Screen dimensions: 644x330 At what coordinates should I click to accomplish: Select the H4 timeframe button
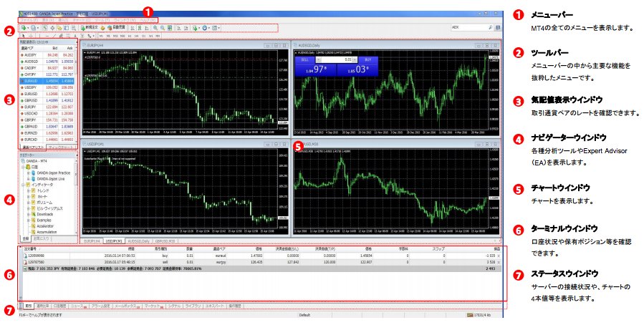click(x=136, y=36)
